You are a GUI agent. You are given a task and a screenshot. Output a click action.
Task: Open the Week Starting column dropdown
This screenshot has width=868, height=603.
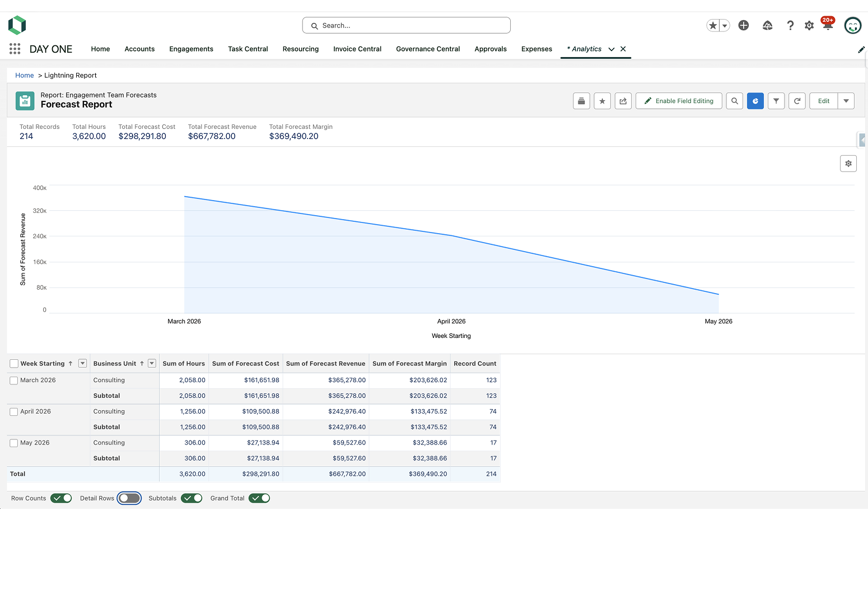(x=82, y=363)
